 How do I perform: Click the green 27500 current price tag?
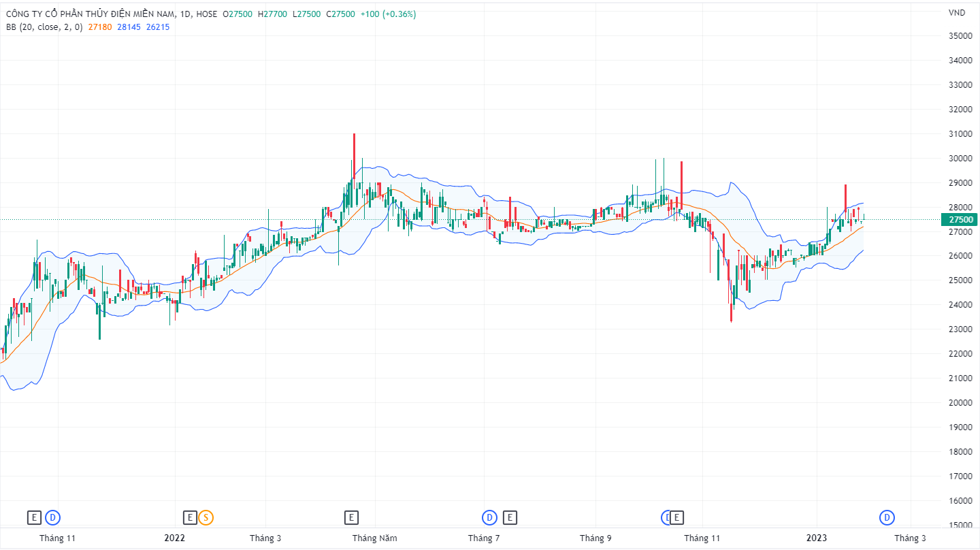coord(960,219)
